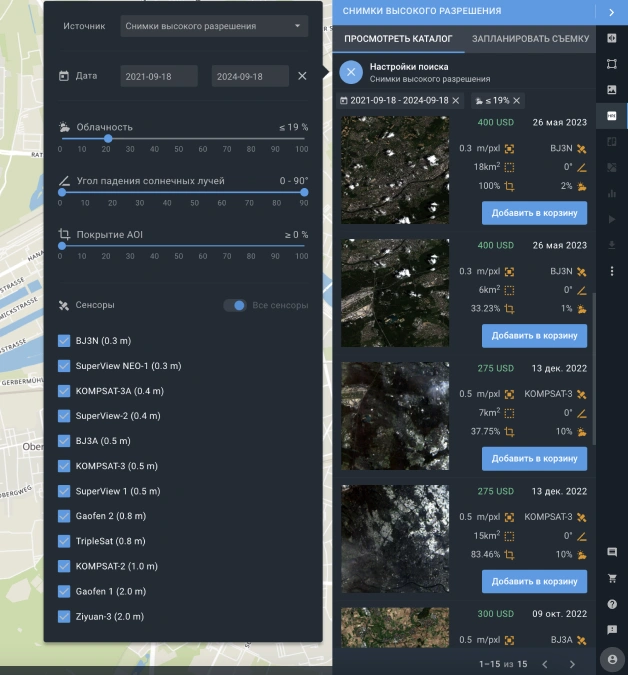628x675 pixels.
Task: Uncheck BJ3N (0.3 m) sensor
Action: (64, 341)
